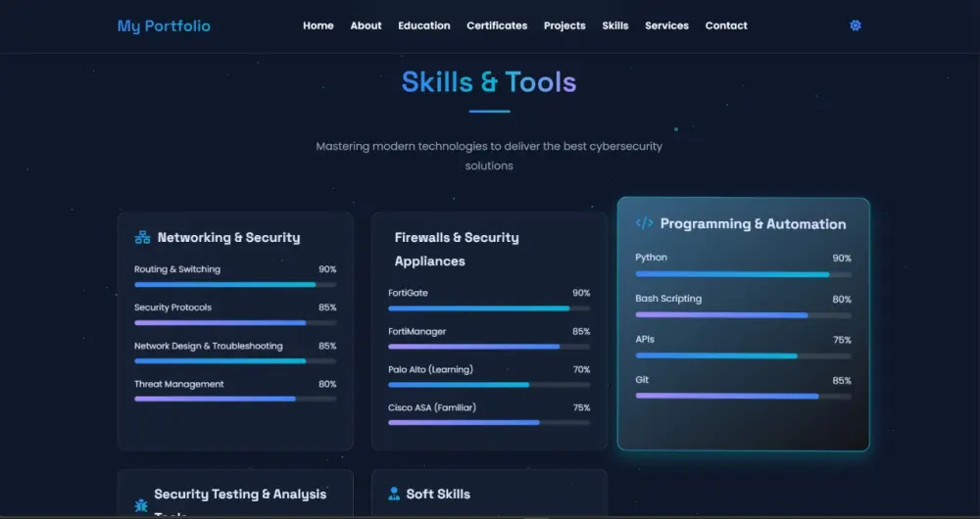Click the Python progress bar

click(743, 274)
